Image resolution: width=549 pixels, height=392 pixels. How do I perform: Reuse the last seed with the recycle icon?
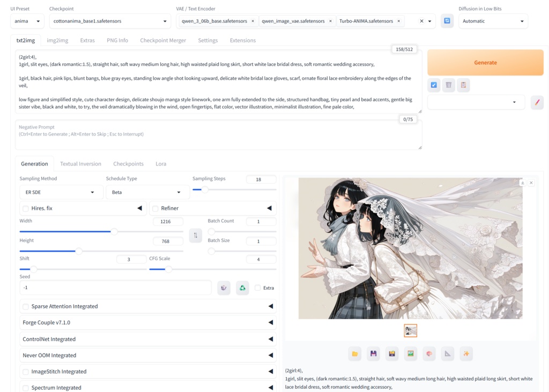point(242,288)
